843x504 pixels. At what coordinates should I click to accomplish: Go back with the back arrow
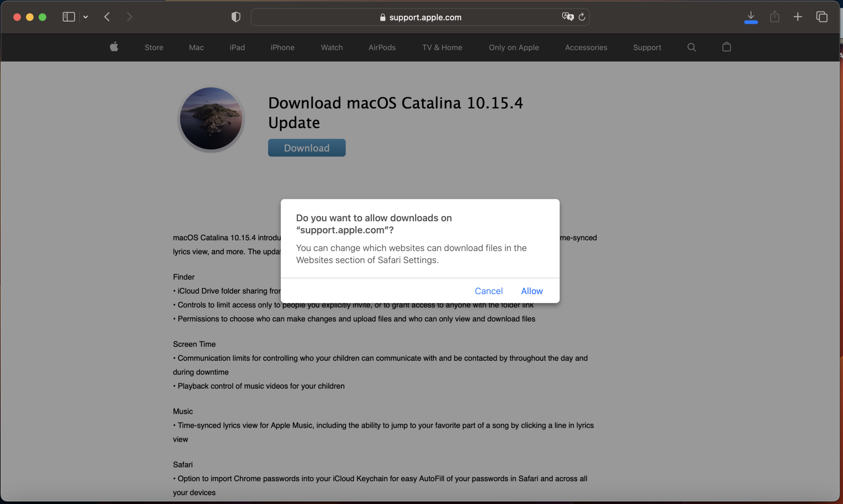click(x=107, y=17)
